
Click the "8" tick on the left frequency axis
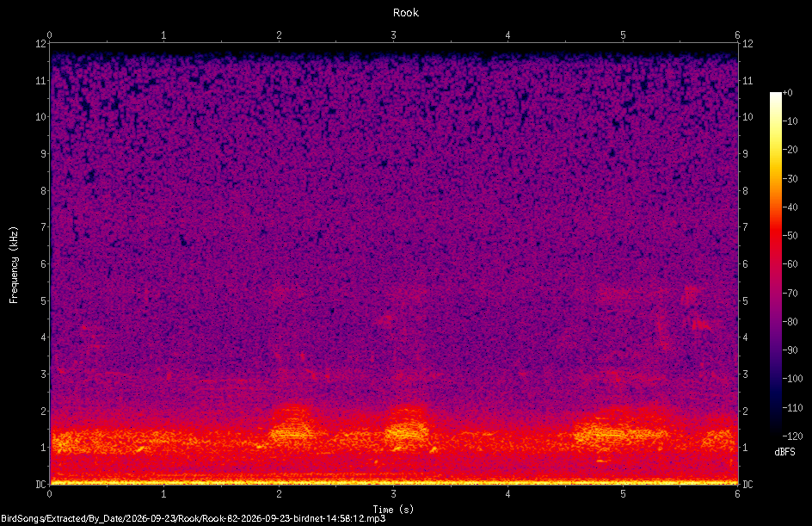tap(44, 191)
